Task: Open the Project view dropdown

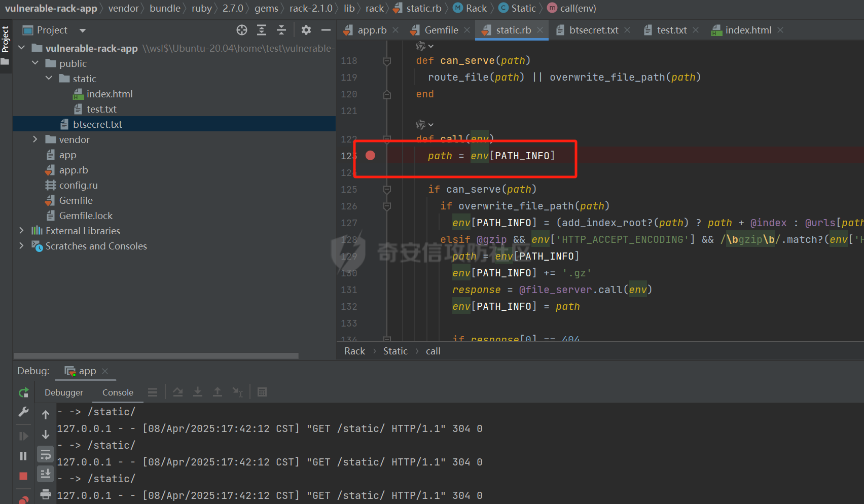Action: tap(83, 30)
